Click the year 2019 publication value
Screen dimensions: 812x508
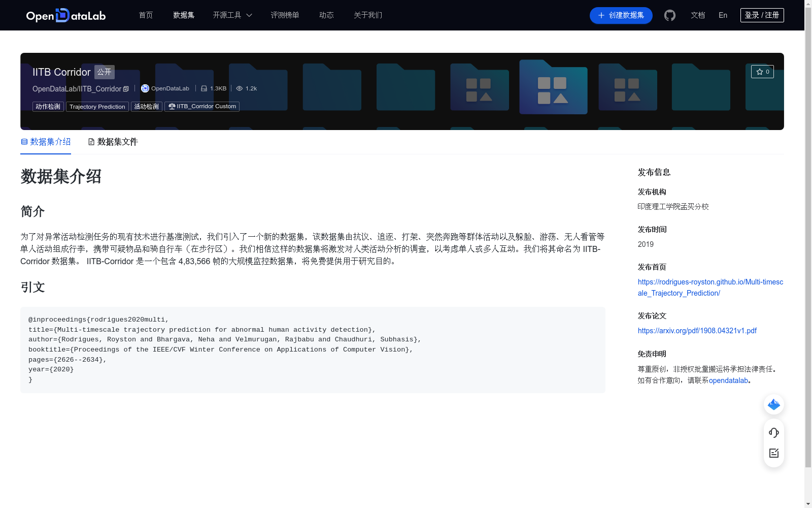point(646,244)
